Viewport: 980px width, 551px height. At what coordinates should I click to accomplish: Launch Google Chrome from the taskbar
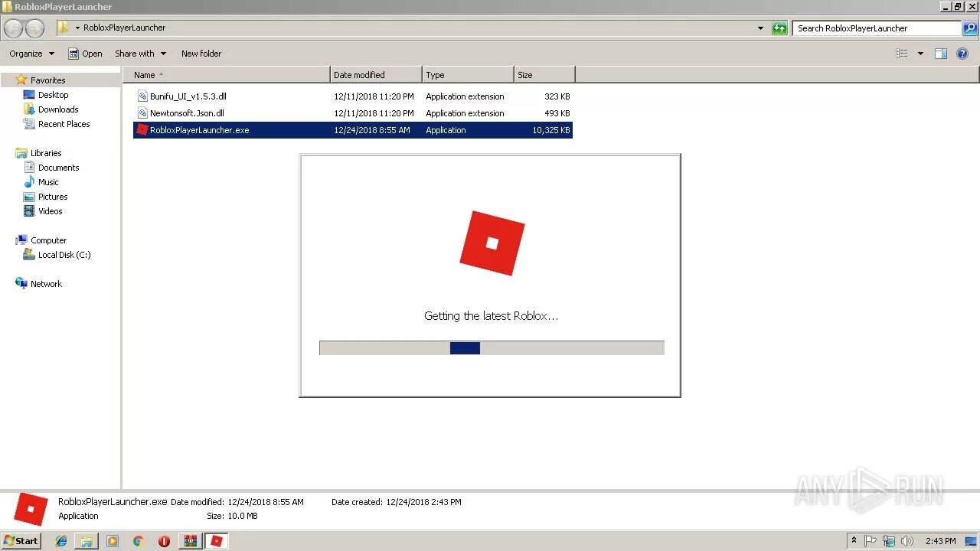(138, 541)
